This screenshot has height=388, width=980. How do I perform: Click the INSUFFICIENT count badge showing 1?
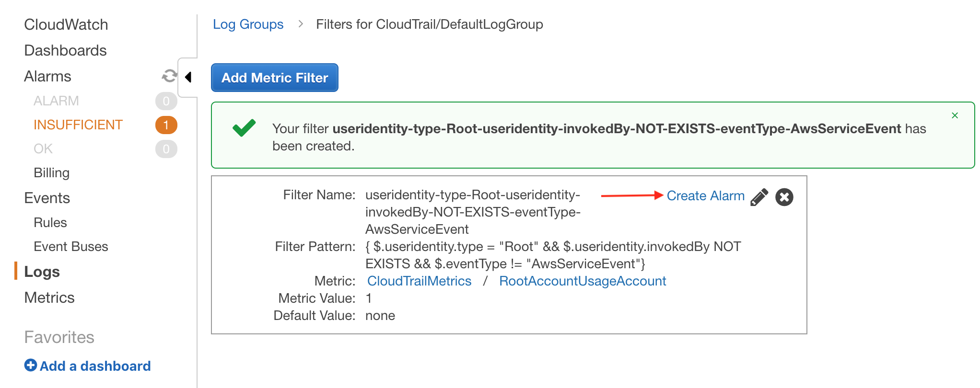pyautogui.click(x=166, y=125)
